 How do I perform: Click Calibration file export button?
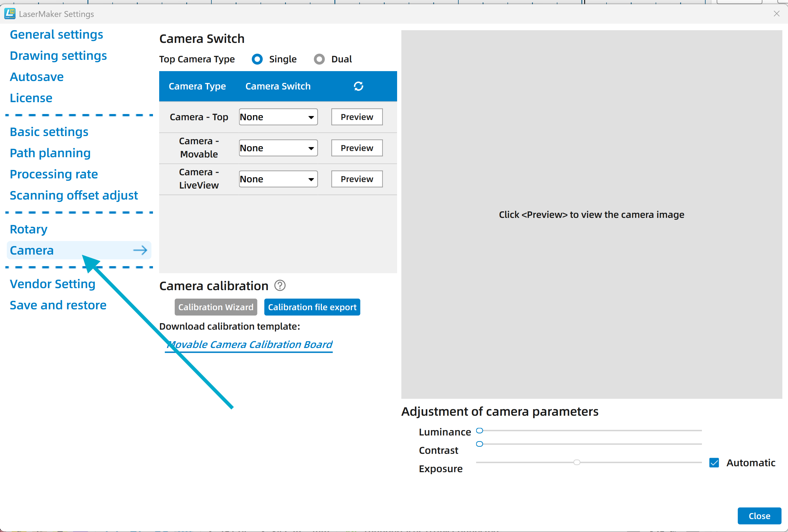[x=312, y=307]
